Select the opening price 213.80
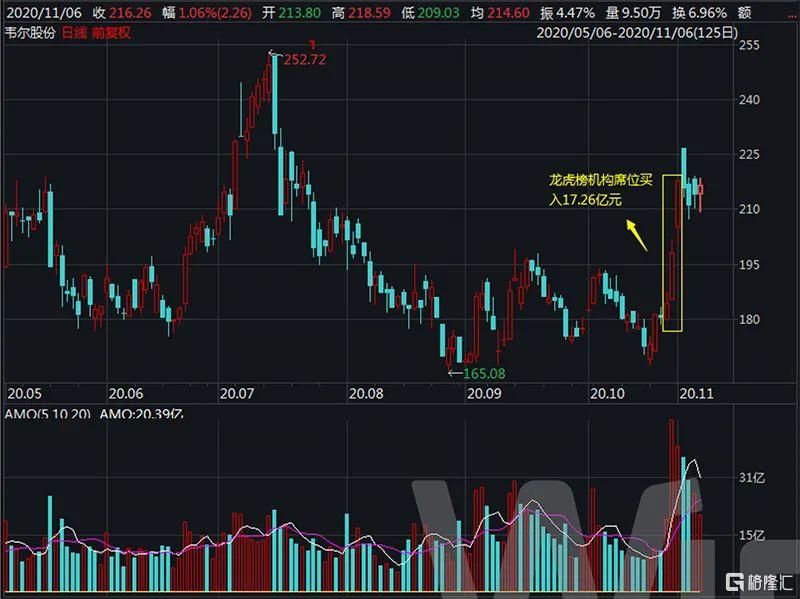 [299, 12]
